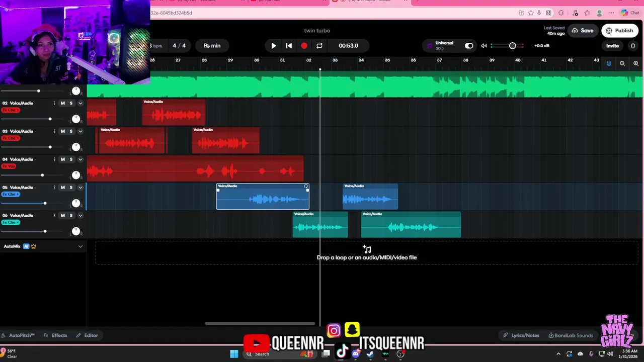
Task: Mute track 02 Voice/Audio
Action: coord(62,103)
